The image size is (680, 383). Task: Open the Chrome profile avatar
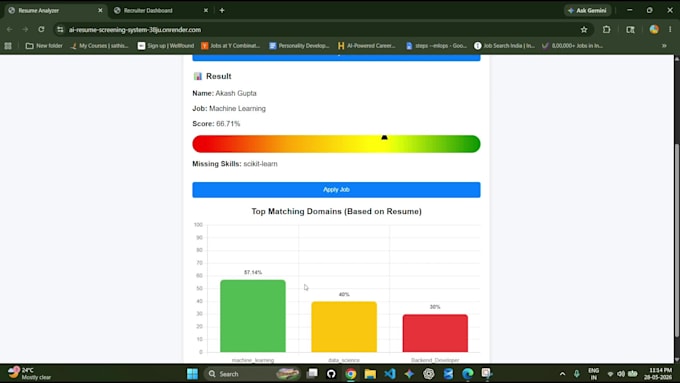tap(654, 29)
